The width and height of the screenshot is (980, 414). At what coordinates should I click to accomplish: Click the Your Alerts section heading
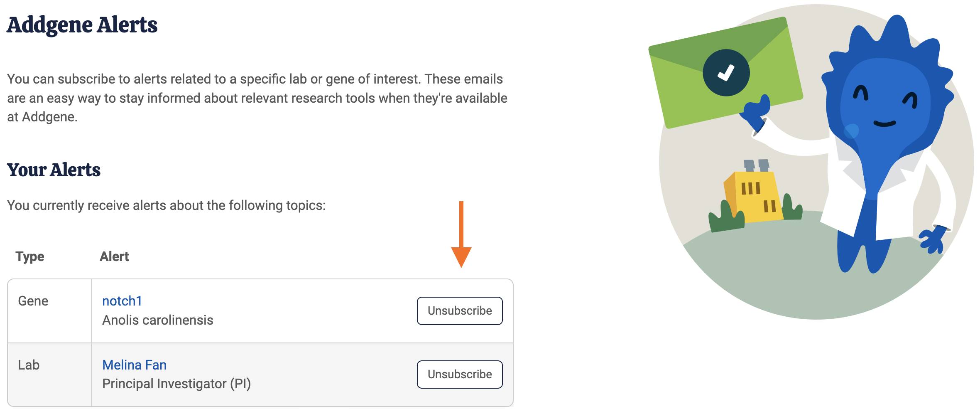point(54,170)
